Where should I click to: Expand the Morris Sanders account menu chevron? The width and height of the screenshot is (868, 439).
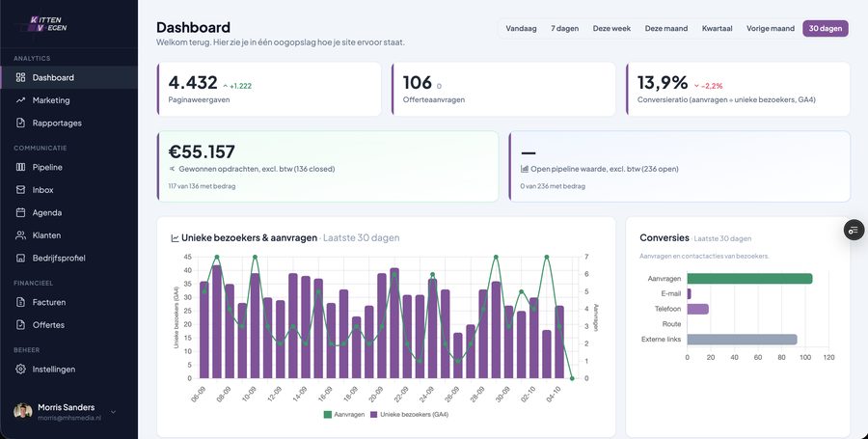pyautogui.click(x=113, y=412)
